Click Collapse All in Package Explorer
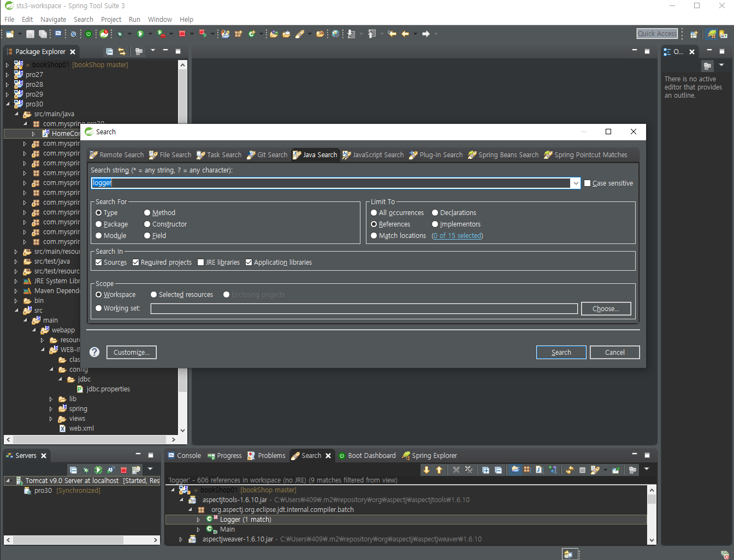The image size is (734, 560). pyautogui.click(x=109, y=51)
